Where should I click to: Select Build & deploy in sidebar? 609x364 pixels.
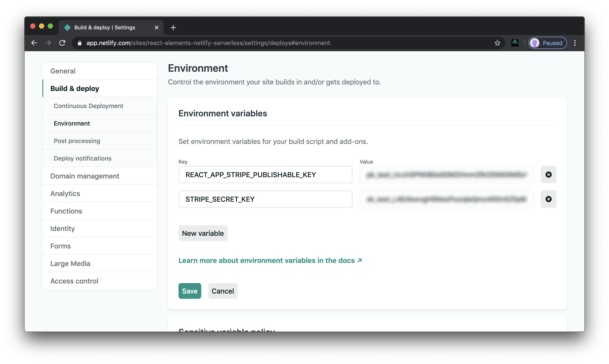point(75,88)
